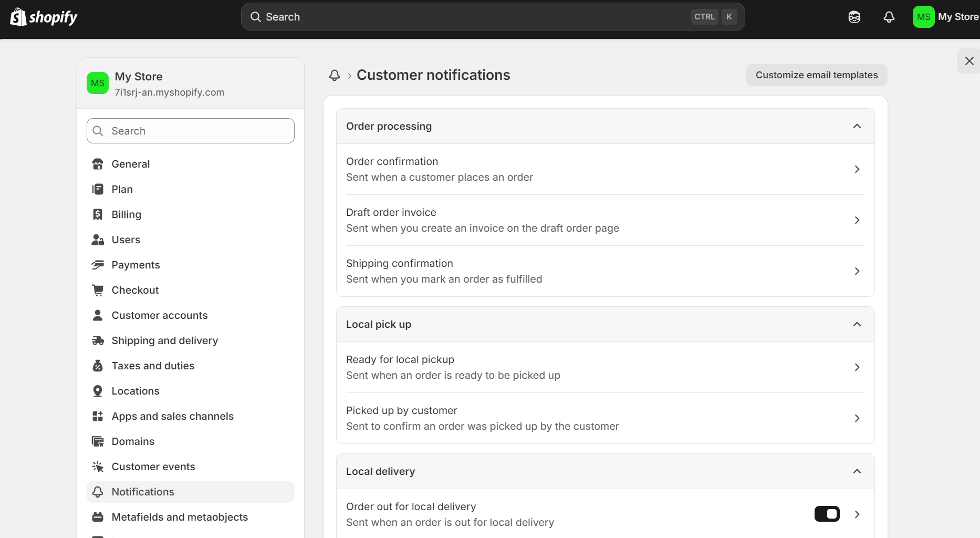Screen dimensions: 980x538
Task: Click the Shopify logo
Action: [44, 16]
